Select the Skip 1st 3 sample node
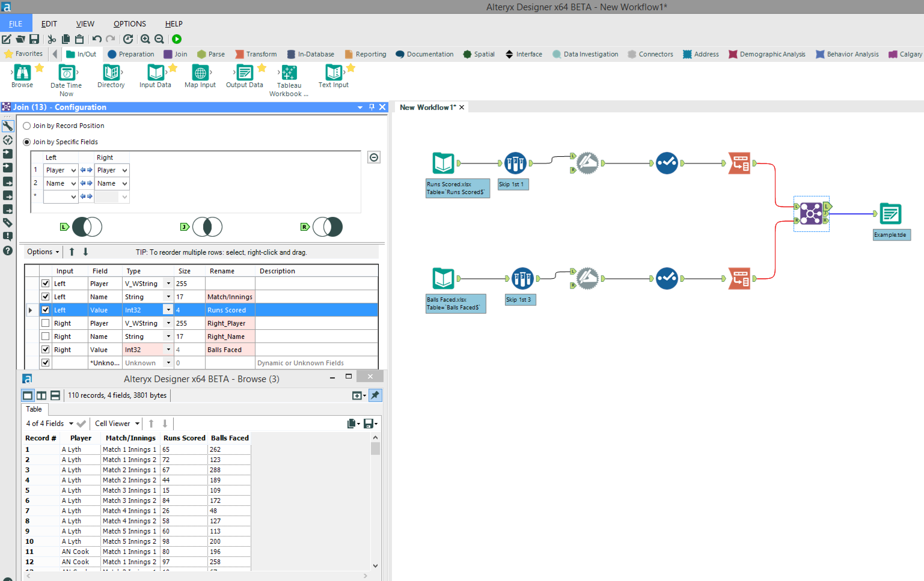The width and height of the screenshot is (924, 581). pos(522,278)
